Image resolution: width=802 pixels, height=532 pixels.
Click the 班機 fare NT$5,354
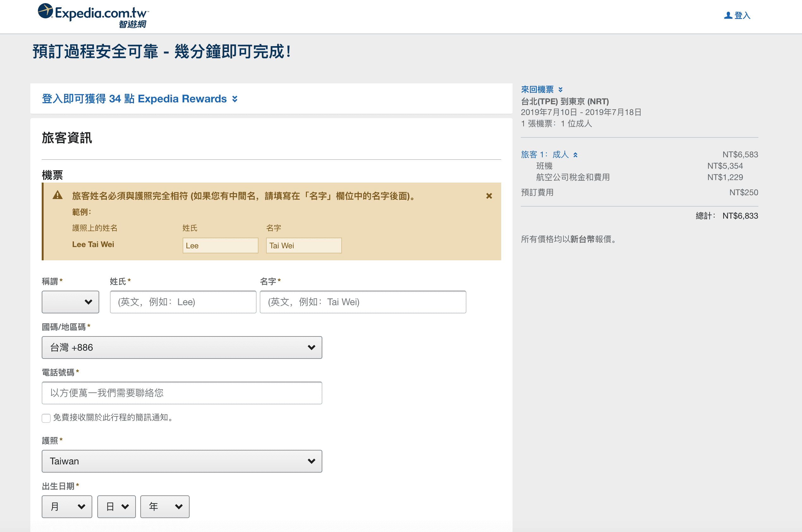click(x=725, y=166)
